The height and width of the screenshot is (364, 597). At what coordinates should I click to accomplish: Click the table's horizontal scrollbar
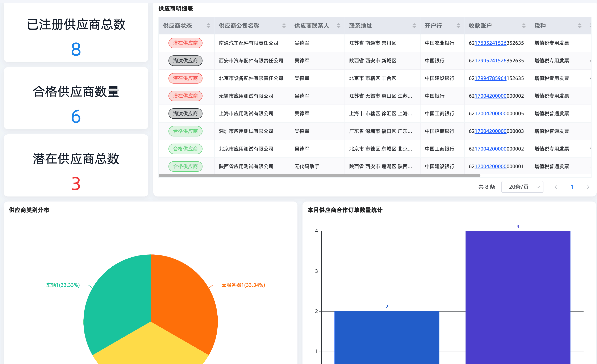point(319,175)
